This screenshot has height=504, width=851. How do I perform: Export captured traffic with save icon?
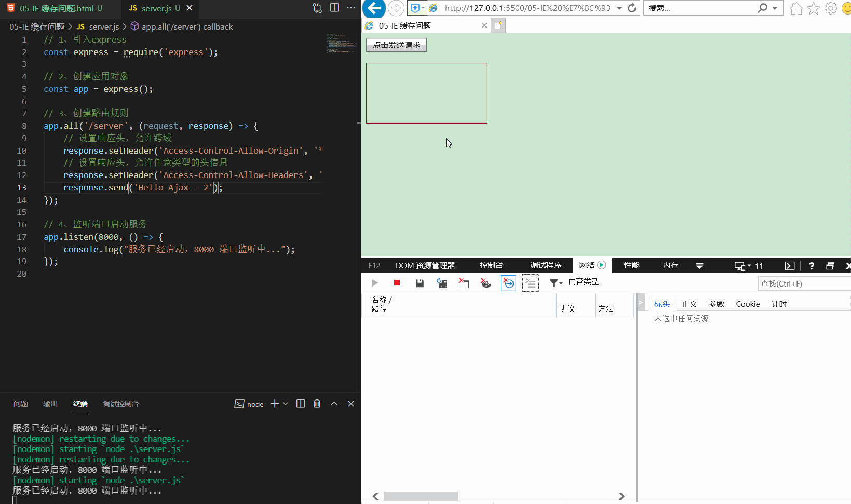pyautogui.click(x=420, y=283)
